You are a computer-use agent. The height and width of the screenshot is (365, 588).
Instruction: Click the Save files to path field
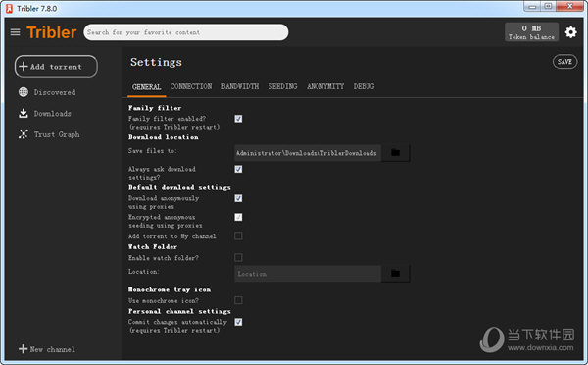[308, 153]
